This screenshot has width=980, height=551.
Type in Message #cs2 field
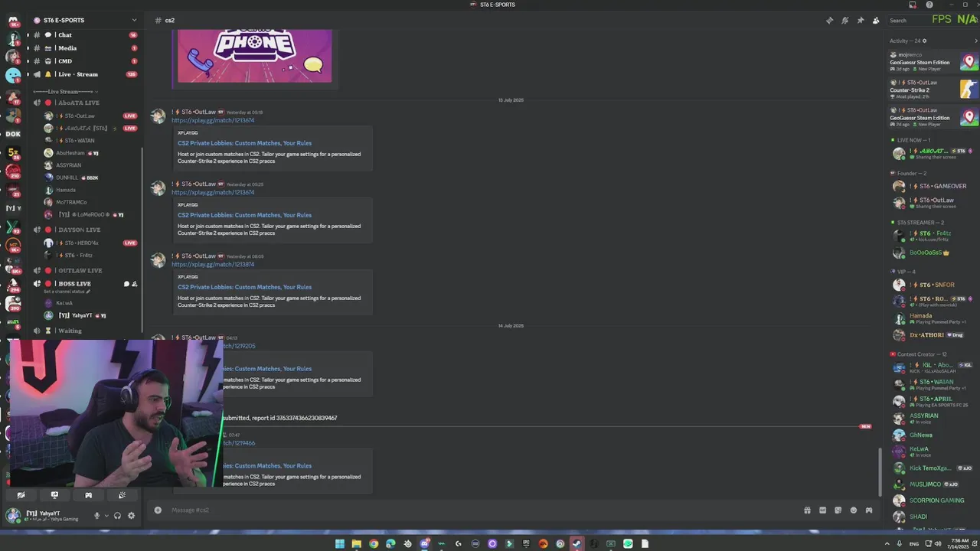click(x=482, y=510)
